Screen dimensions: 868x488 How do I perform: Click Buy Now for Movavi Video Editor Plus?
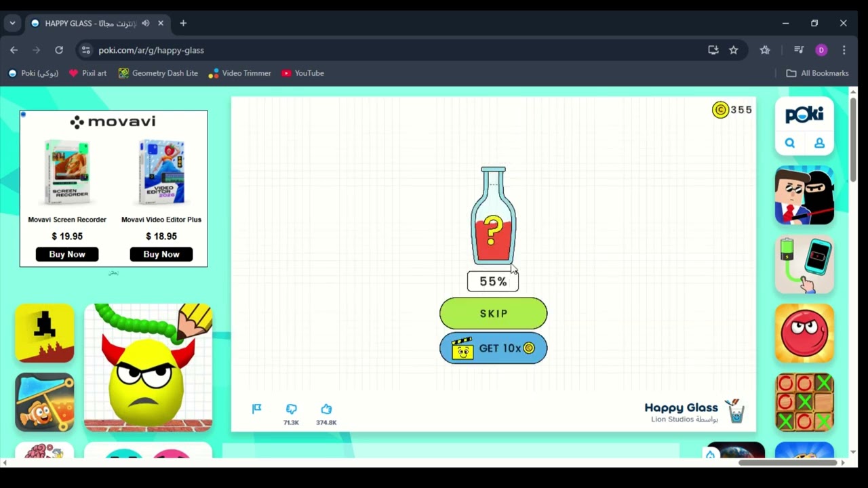[161, 254]
